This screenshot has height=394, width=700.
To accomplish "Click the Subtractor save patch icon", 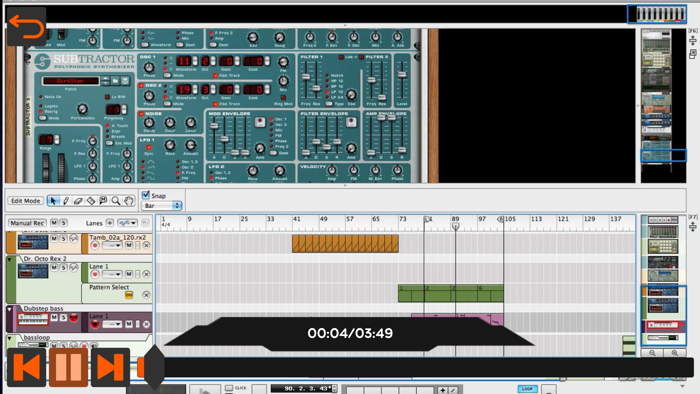I will click(125, 81).
